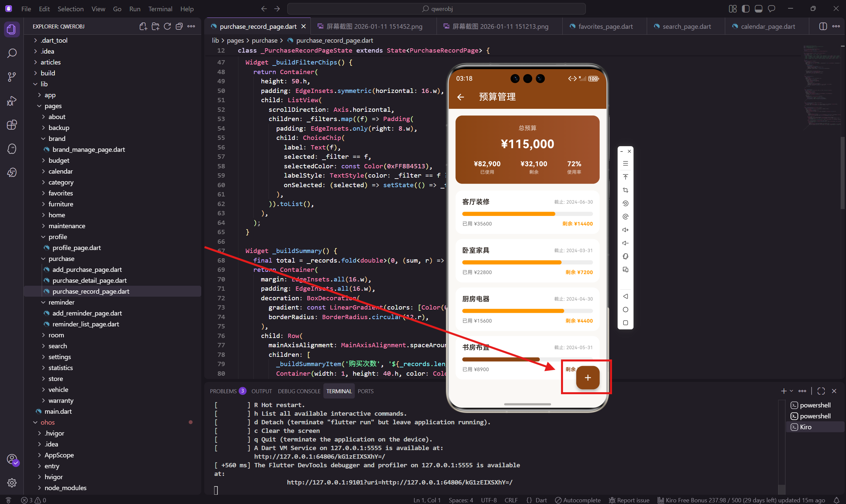Open the File menu
Image resolution: width=846 pixels, height=504 pixels.
(26, 9)
